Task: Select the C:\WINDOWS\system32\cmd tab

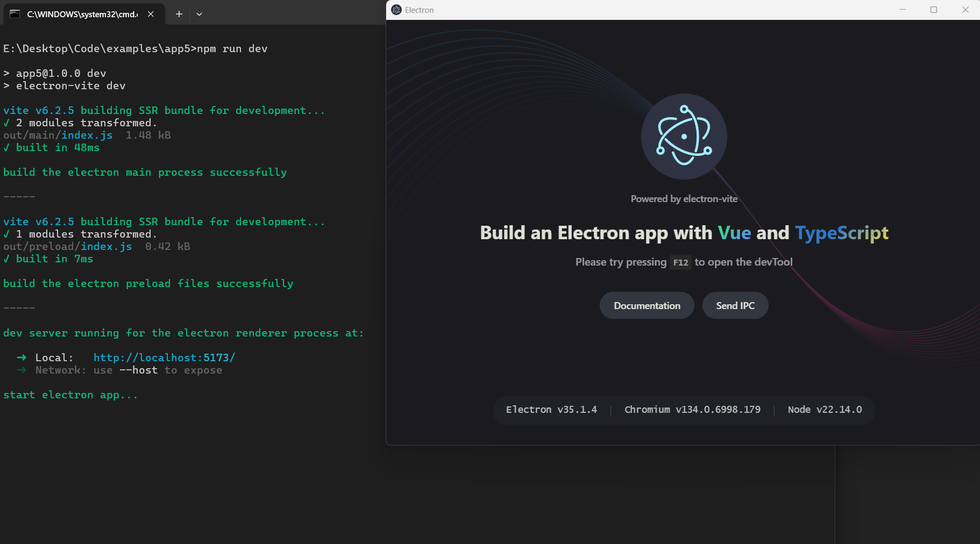Action: point(82,14)
